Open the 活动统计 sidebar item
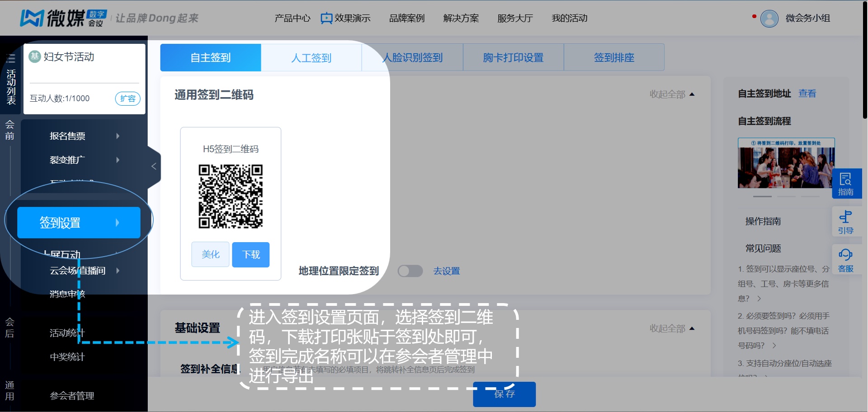Viewport: 868px width, 412px height. tap(68, 333)
